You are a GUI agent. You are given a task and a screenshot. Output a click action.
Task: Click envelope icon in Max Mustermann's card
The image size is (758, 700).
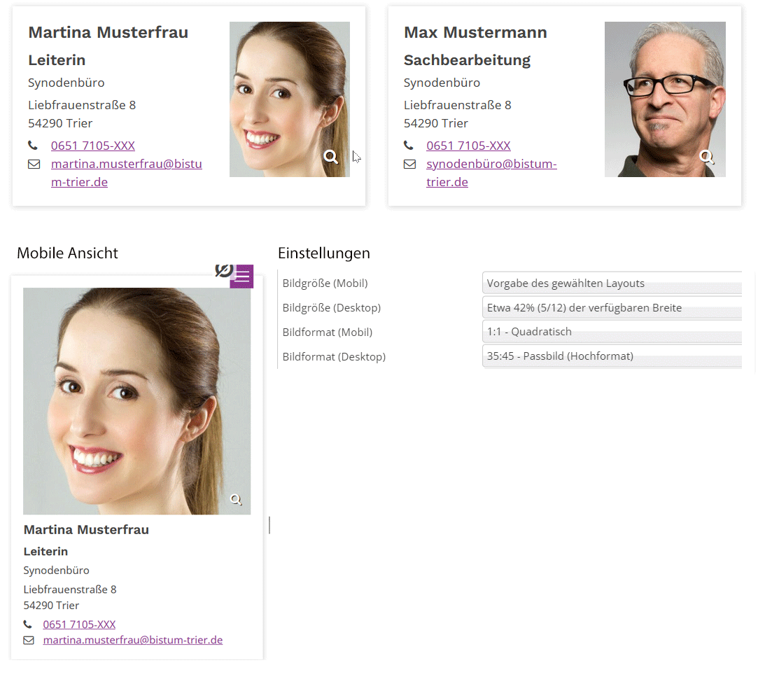coord(409,164)
